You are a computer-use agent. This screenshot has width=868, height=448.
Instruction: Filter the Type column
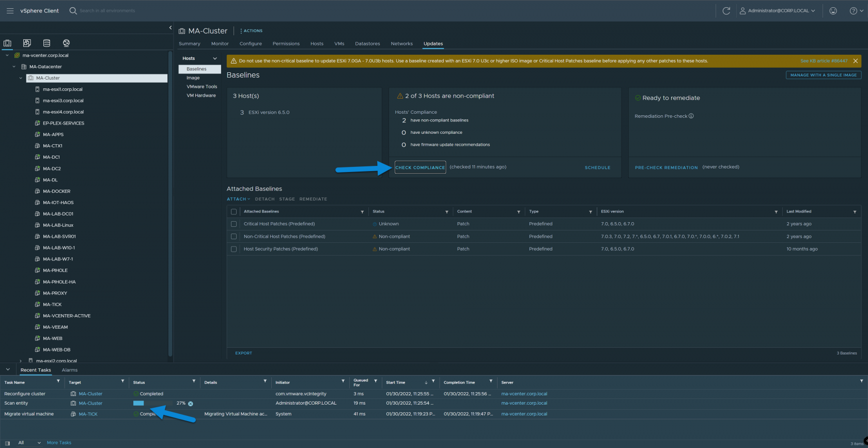[591, 212]
